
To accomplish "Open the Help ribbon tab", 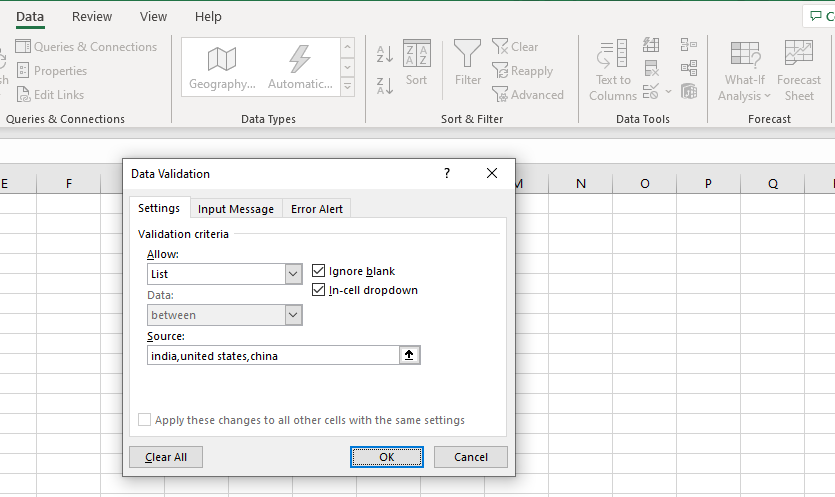I will tap(208, 17).
